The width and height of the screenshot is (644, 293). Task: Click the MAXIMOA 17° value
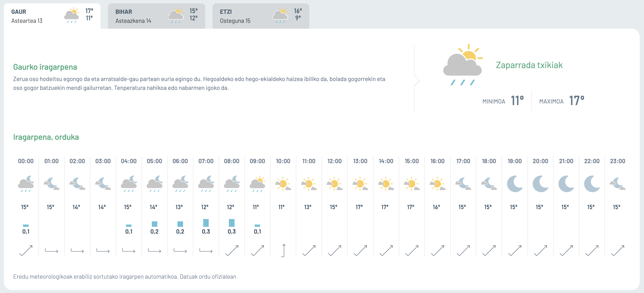click(577, 100)
